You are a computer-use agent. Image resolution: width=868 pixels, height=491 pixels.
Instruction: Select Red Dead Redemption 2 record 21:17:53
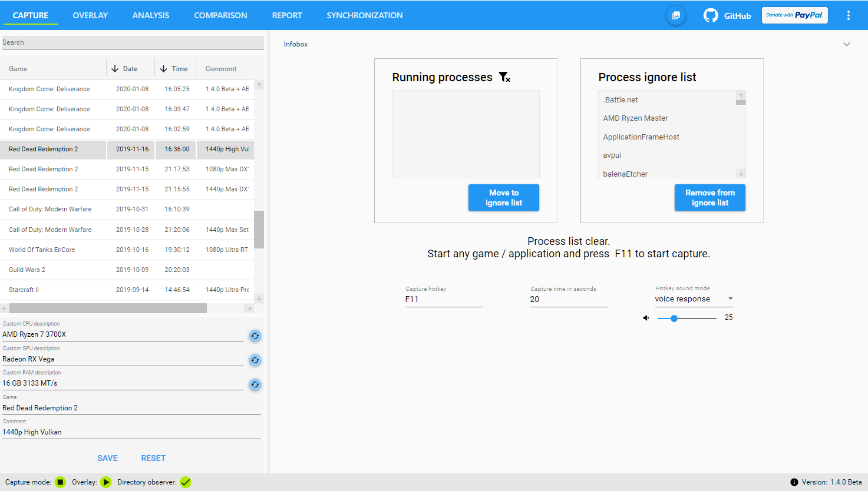(x=127, y=170)
